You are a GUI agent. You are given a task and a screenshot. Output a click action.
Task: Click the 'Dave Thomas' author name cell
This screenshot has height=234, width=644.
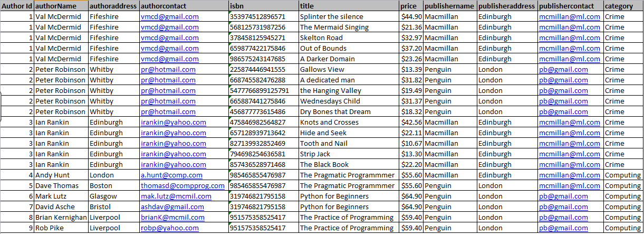[61, 185]
